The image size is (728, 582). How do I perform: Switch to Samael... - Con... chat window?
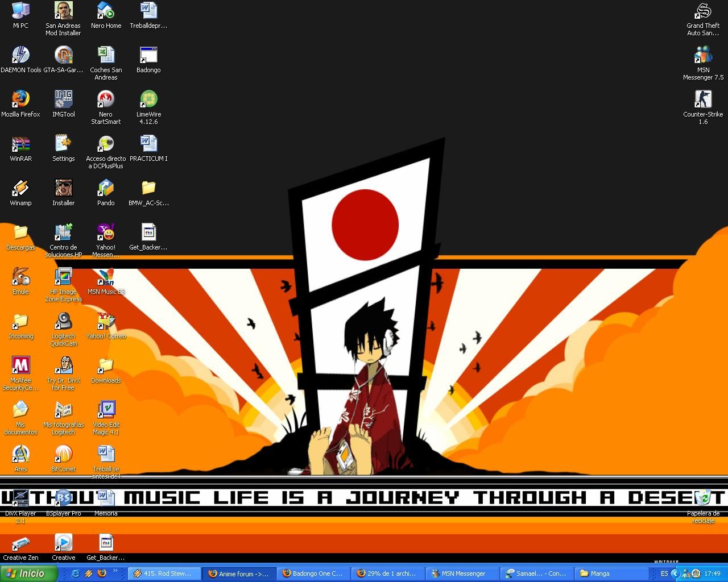[x=537, y=573]
